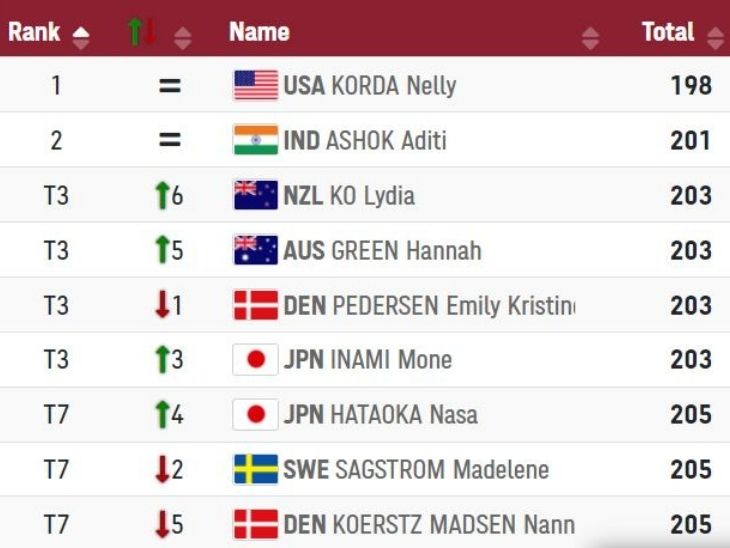Image resolution: width=730 pixels, height=548 pixels.
Task: Click the Japan flag beside Hataoka Nasa
Action: [x=255, y=414]
